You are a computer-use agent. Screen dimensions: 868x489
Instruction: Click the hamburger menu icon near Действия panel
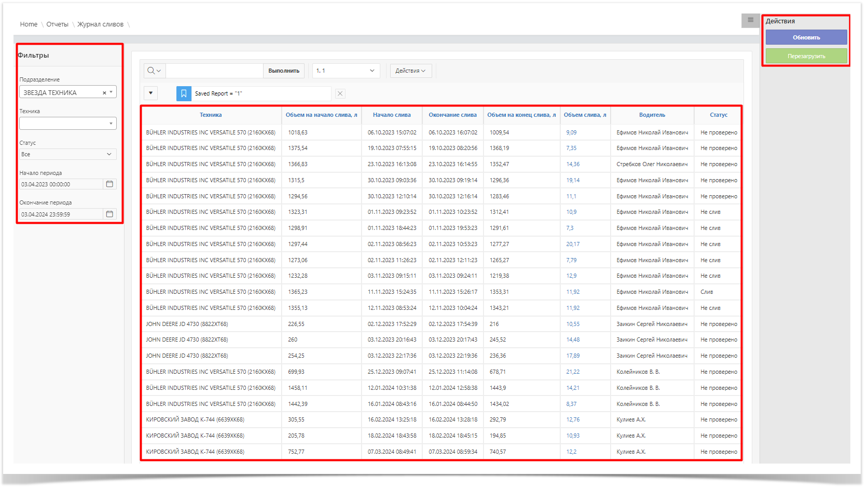(x=750, y=20)
